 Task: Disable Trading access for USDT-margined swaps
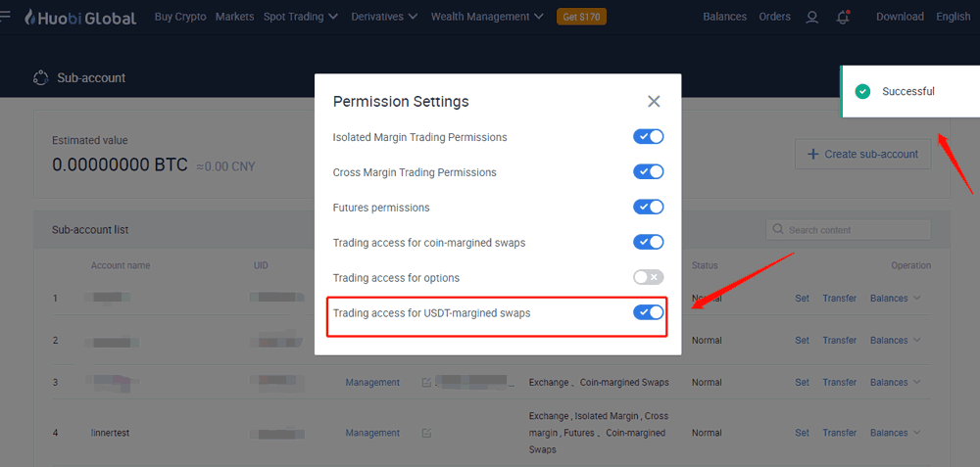[648, 312]
